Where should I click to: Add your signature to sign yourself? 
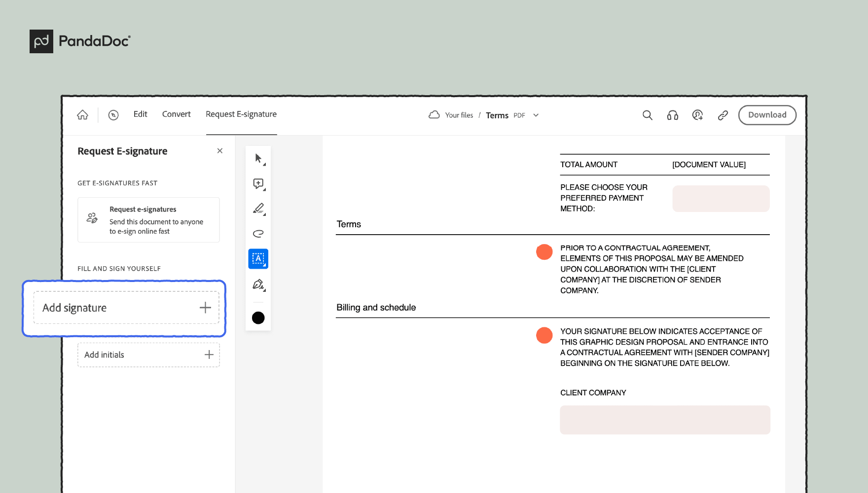pyautogui.click(x=126, y=308)
